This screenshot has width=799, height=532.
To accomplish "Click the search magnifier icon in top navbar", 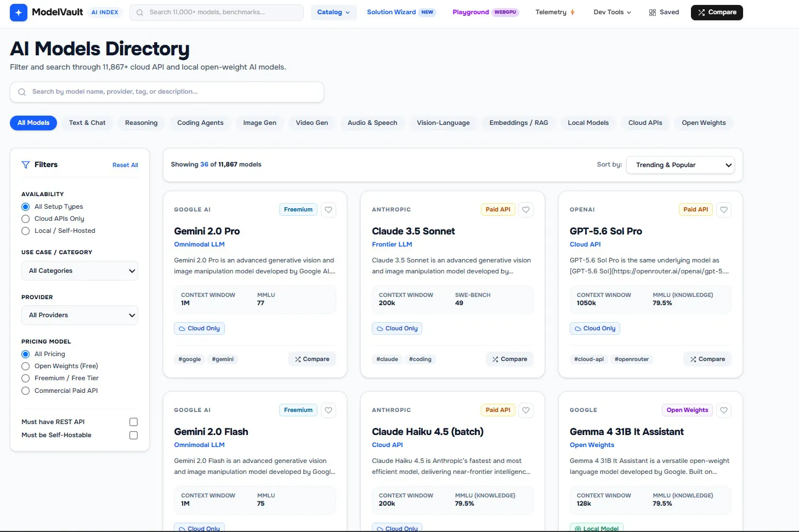I will [x=140, y=13].
